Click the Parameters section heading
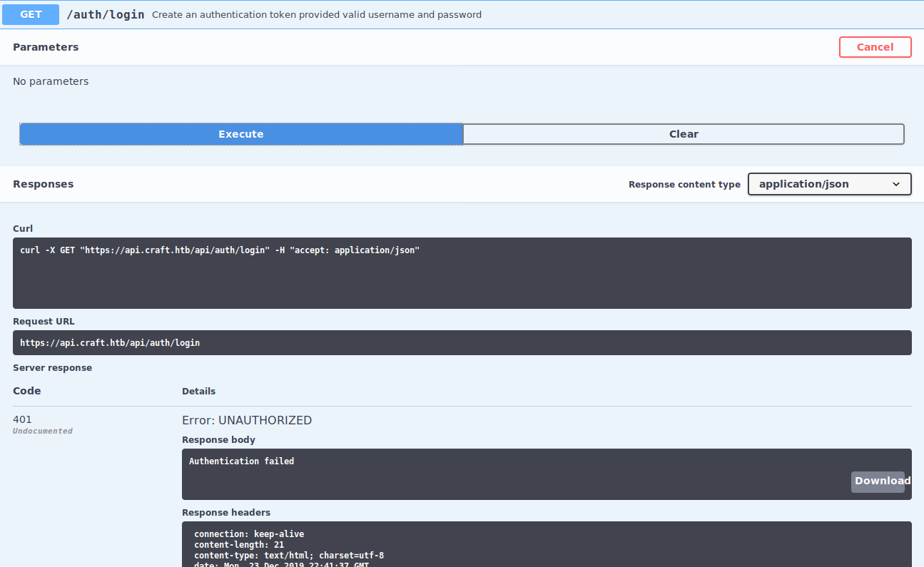Viewport: 924px width, 567px height. tap(46, 47)
